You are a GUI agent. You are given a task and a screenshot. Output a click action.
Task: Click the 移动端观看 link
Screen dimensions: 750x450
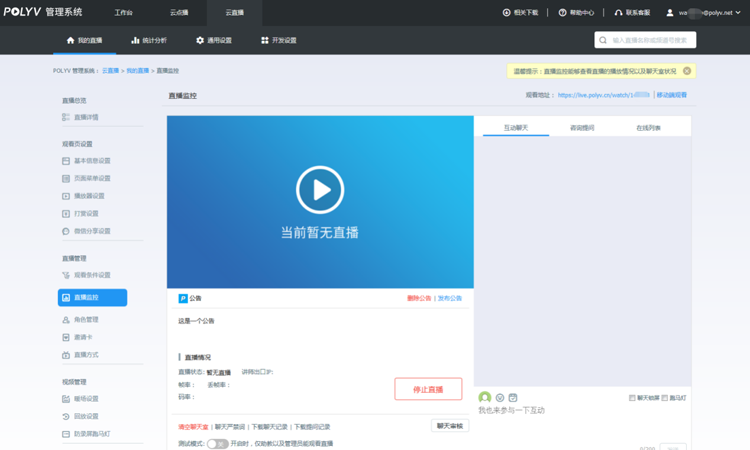click(671, 95)
